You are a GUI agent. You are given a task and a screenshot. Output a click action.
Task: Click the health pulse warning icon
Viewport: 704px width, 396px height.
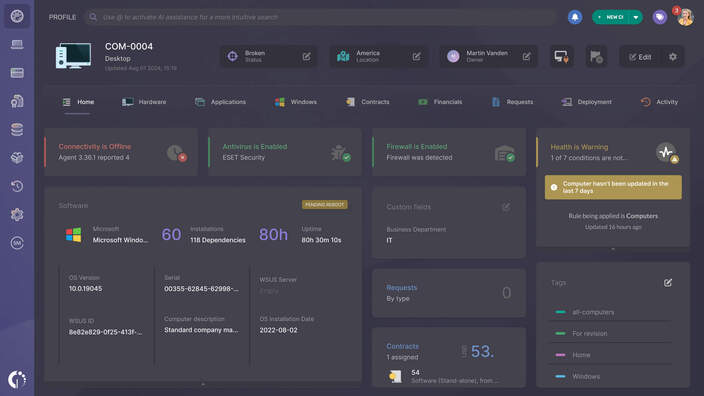click(x=667, y=152)
